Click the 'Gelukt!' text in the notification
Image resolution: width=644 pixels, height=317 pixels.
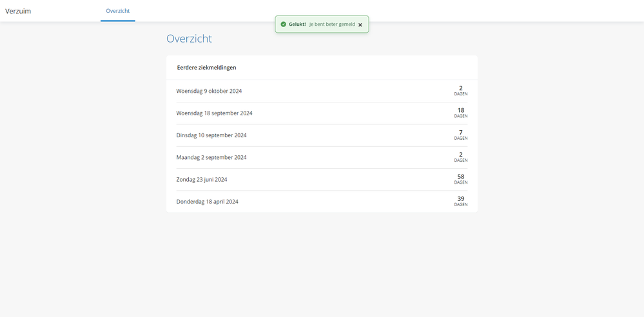[297, 24]
